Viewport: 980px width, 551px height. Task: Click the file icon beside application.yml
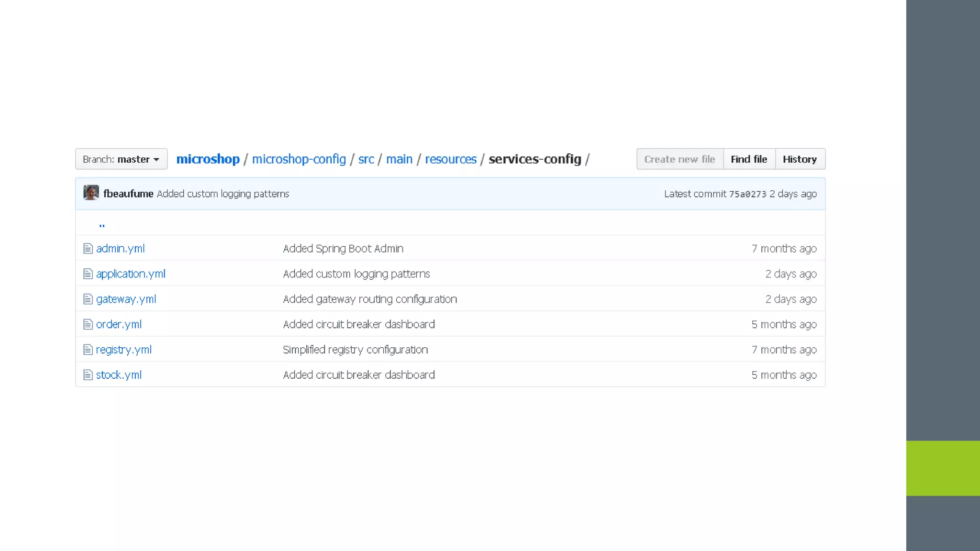tap(88, 274)
